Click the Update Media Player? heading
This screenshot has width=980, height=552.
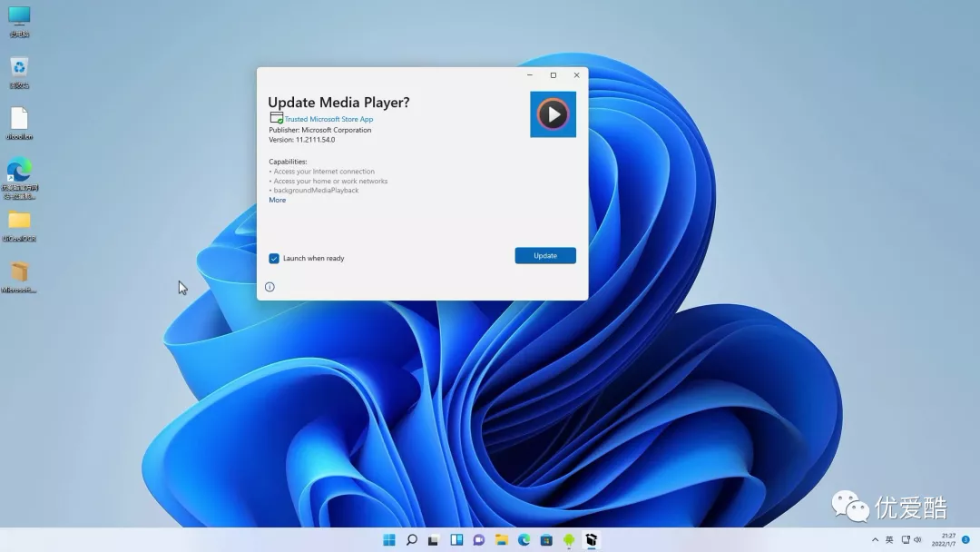pos(338,102)
